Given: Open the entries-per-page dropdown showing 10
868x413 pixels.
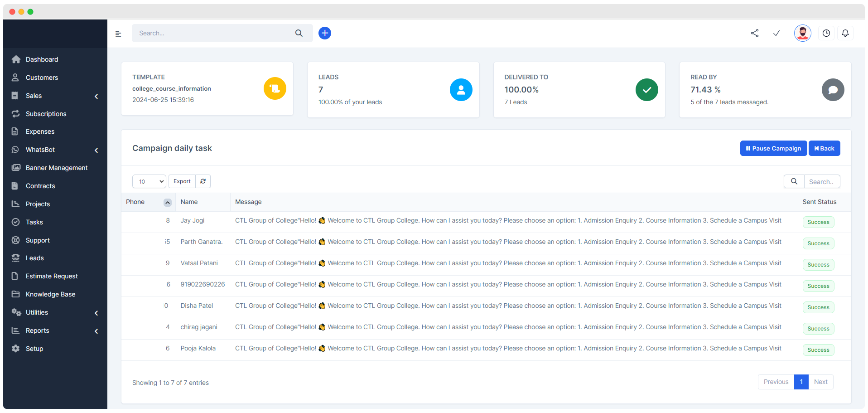Looking at the screenshot, I should [x=149, y=181].
